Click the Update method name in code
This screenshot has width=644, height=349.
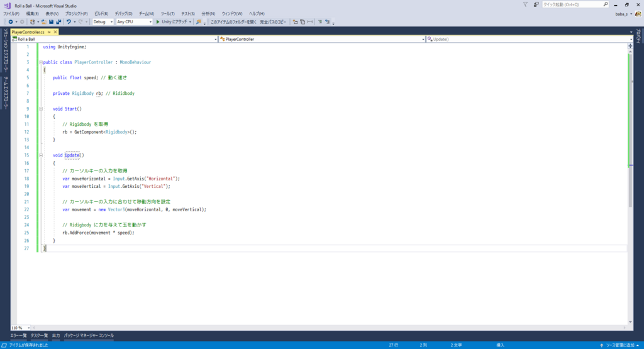[72, 155]
